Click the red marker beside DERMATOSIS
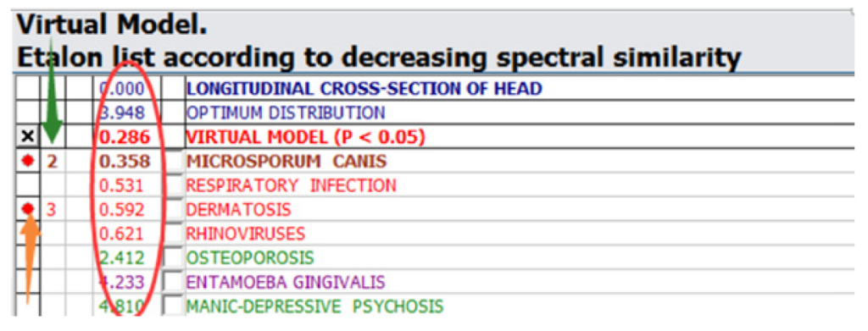 coord(28,208)
